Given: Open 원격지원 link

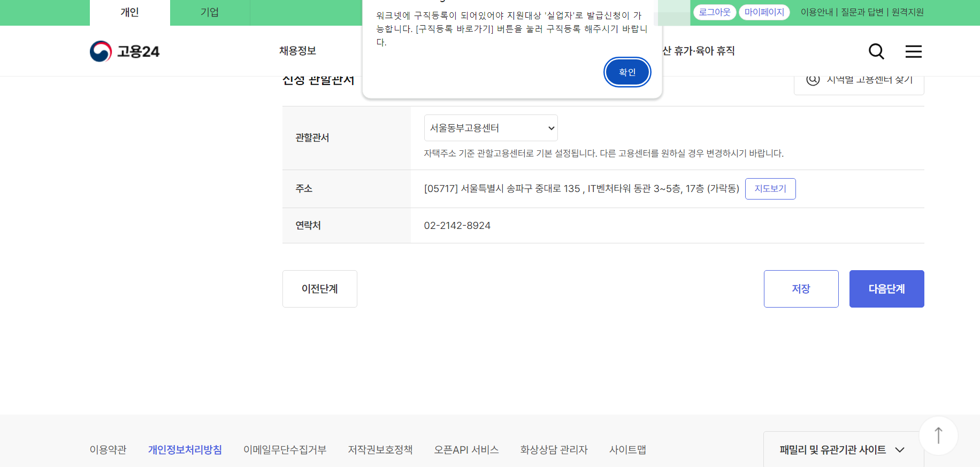Looking at the screenshot, I should [x=907, y=12].
